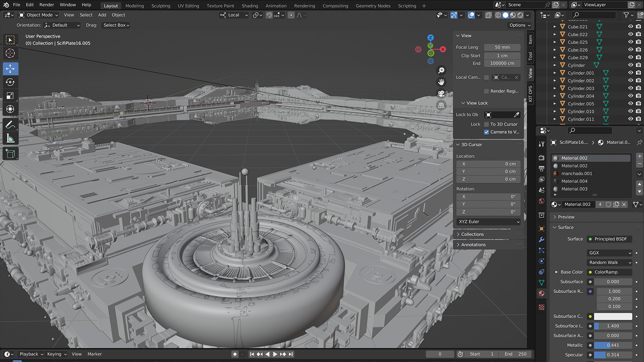This screenshot has height=362, width=644.
Task: Pick the Measure tool
Action: (x=10, y=139)
